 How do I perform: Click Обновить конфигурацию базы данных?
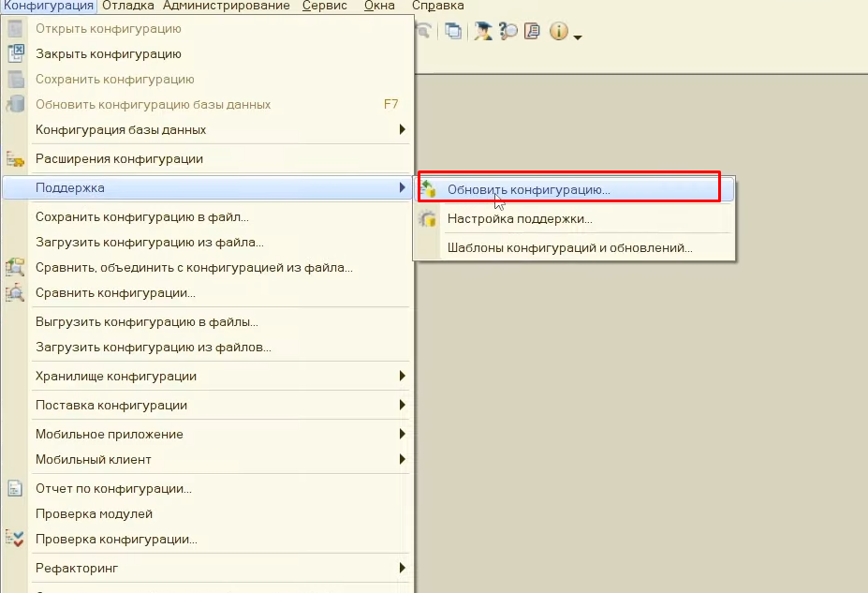208,105
